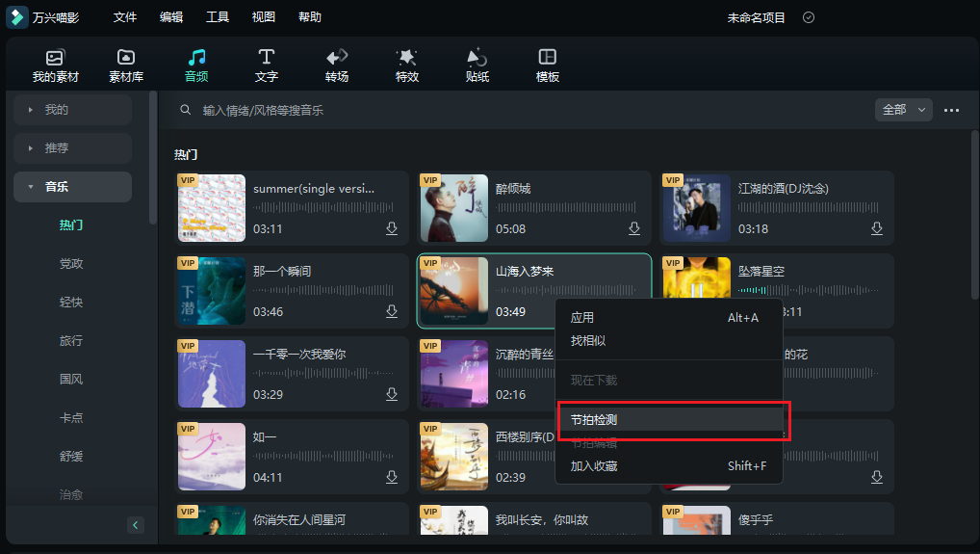Select the 党政 music category
Viewport: 980px width, 554px height.
coord(71,264)
